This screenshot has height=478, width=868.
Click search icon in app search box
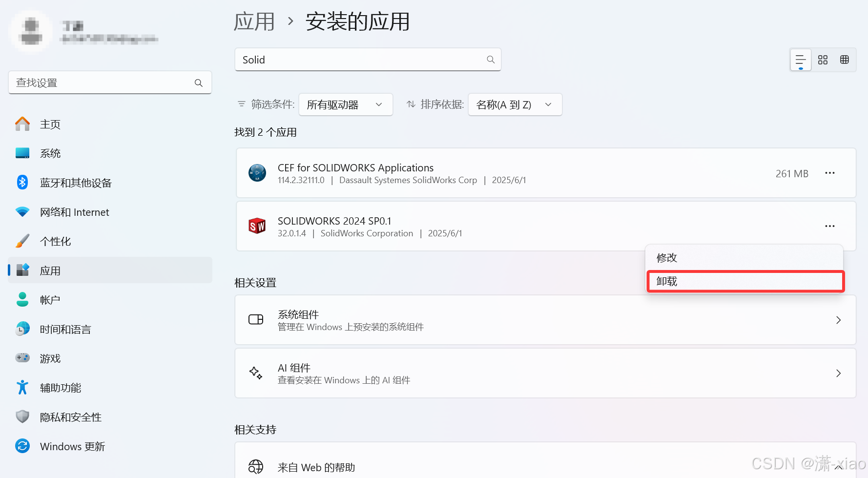point(491,60)
